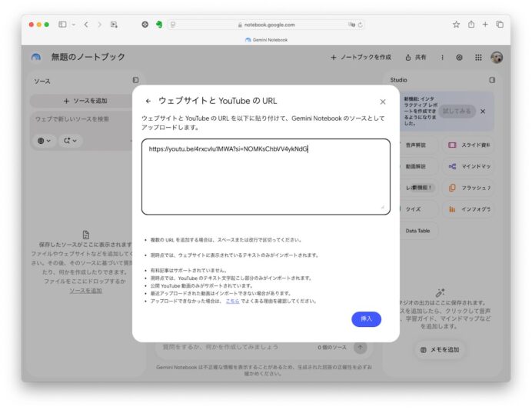Open the research mode dropdown
Image resolution: width=532 pixels, height=410 pixels.
pos(70,141)
